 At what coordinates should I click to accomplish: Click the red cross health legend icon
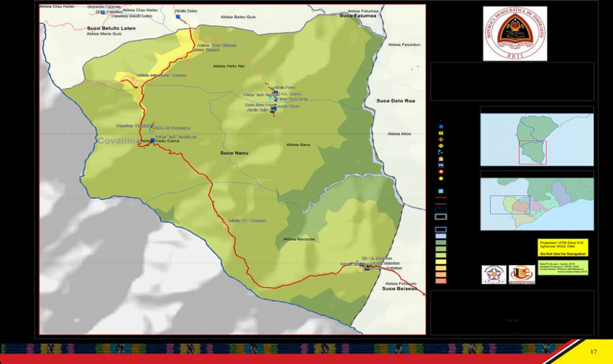click(x=441, y=171)
